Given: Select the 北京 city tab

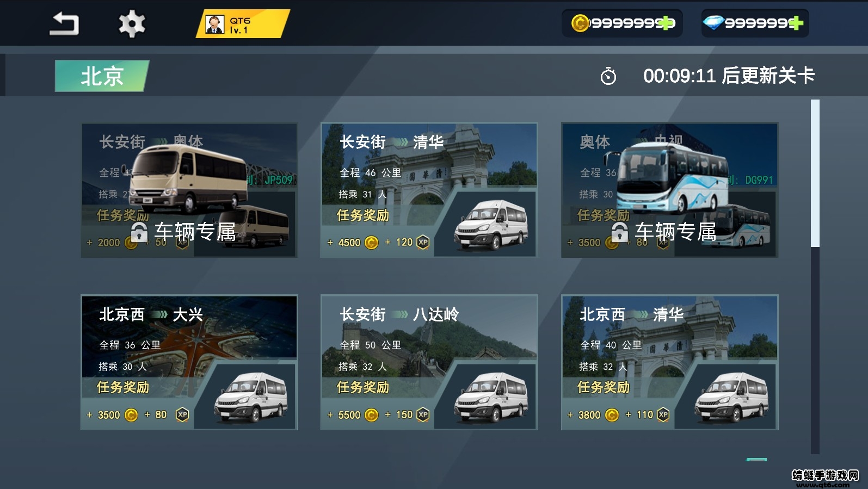Looking at the screenshot, I should pos(102,76).
